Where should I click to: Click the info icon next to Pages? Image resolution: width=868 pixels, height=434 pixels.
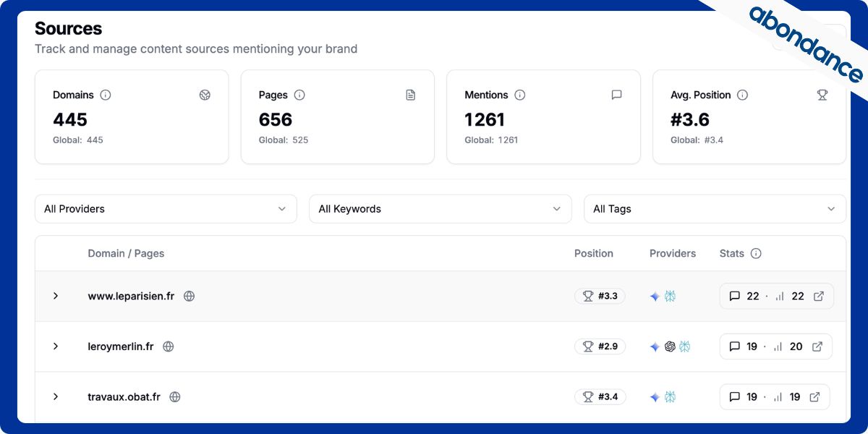coord(299,95)
